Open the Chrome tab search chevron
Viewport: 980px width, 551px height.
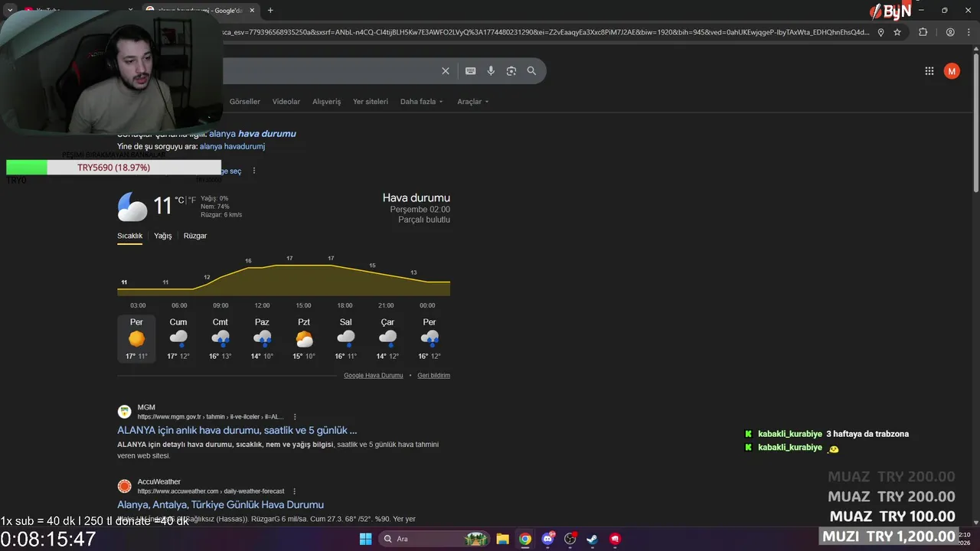(10, 10)
